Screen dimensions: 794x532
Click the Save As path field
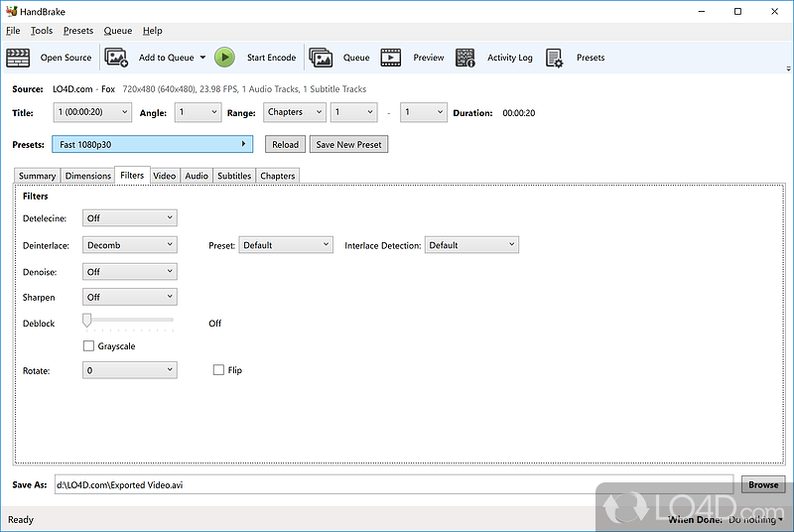[394, 485]
